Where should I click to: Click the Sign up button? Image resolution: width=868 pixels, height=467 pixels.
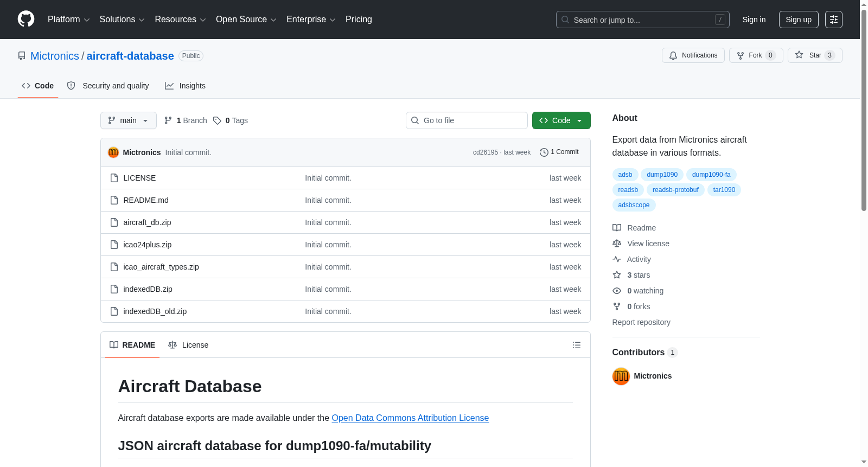pos(799,20)
